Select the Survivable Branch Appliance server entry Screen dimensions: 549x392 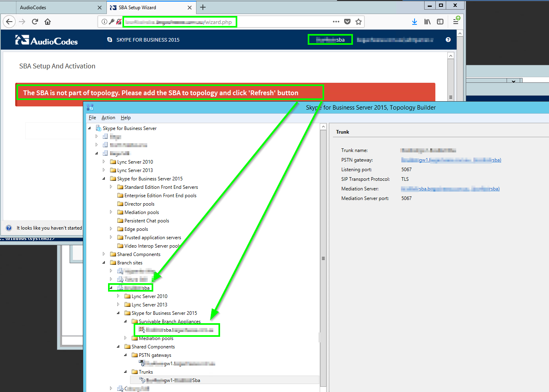176,330
